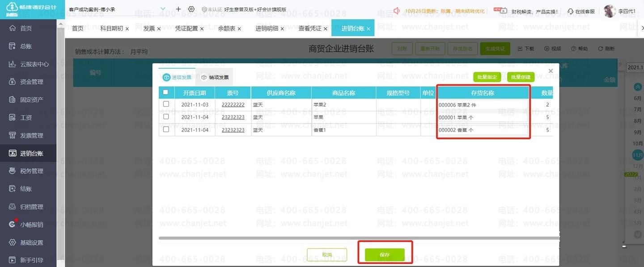Check the 香蕉1 invoice row checkbox
Image resolution: width=644 pixels, height=267 pixels.
tap(166, 129)
